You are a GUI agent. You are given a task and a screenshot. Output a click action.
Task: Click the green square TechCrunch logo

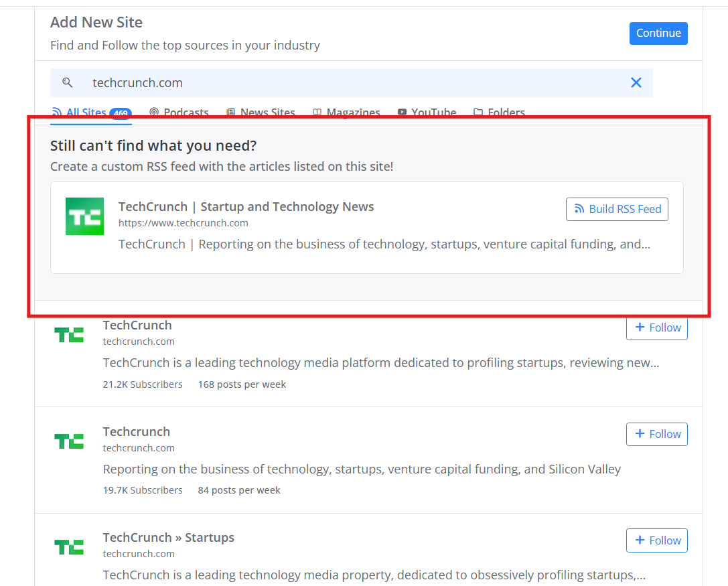pyautogui.click(x=84, y=216)
